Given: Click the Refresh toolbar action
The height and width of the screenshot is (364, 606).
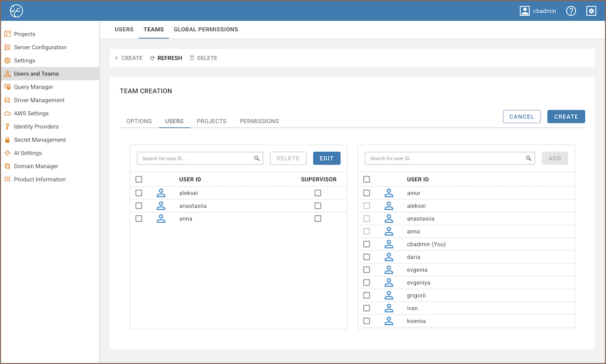Looking at the screenshot, I should pos(166,58).
